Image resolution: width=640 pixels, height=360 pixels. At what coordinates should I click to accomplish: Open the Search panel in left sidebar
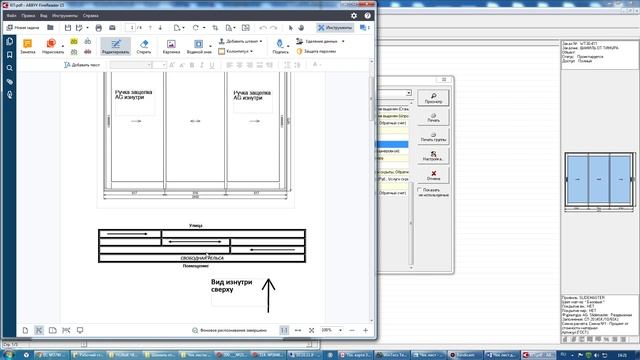coord(9,68)
